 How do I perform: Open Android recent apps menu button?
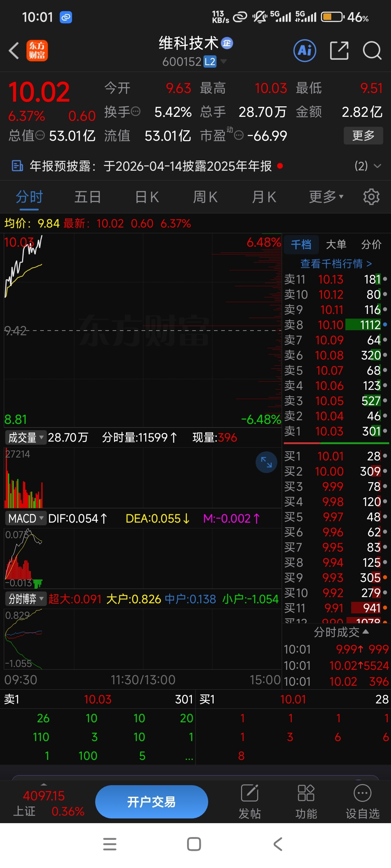click(110, 844)
